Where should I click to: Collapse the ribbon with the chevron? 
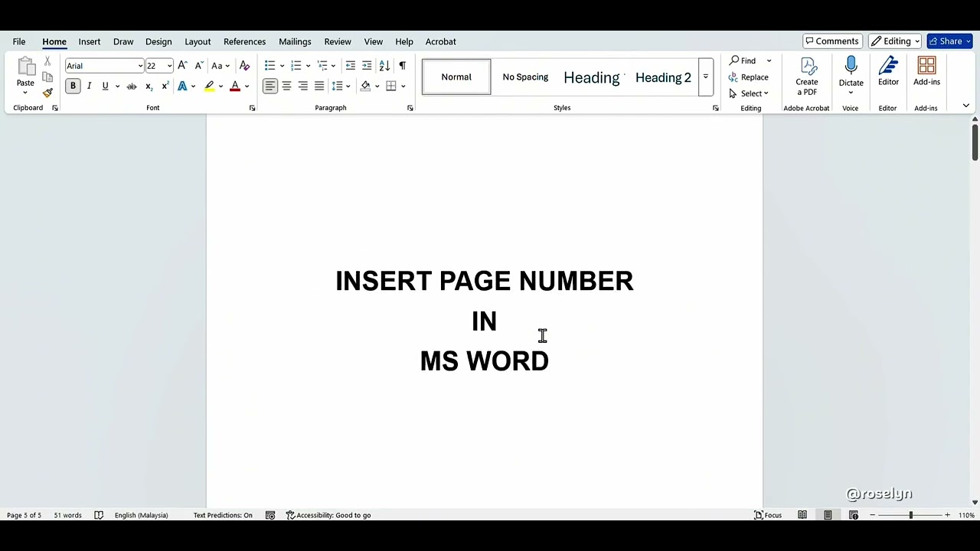[965, 106]
